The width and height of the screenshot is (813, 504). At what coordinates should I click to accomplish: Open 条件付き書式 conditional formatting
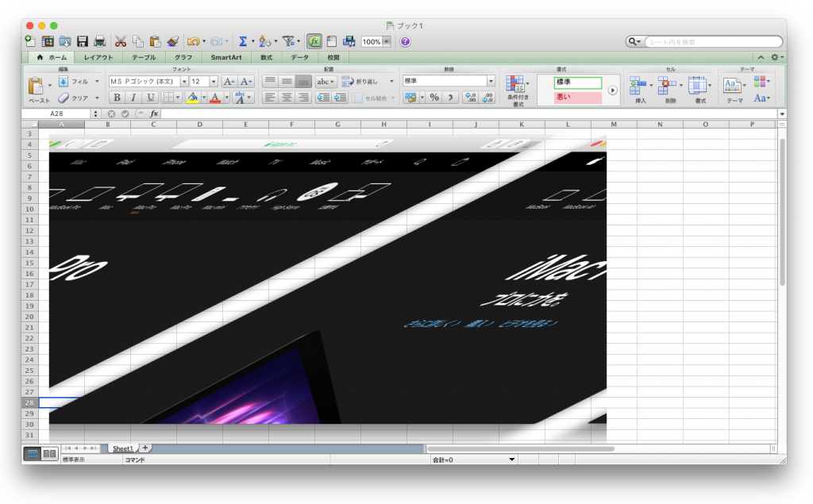coord(518,90)
